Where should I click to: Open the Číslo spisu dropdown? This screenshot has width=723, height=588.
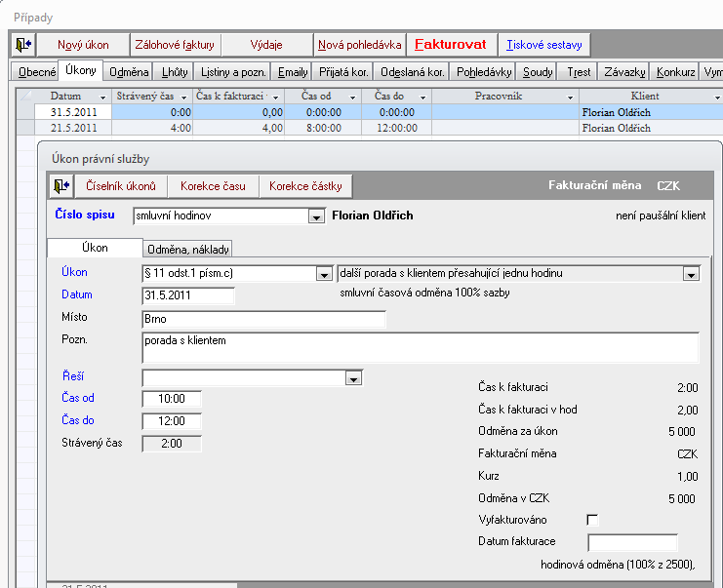316,216
